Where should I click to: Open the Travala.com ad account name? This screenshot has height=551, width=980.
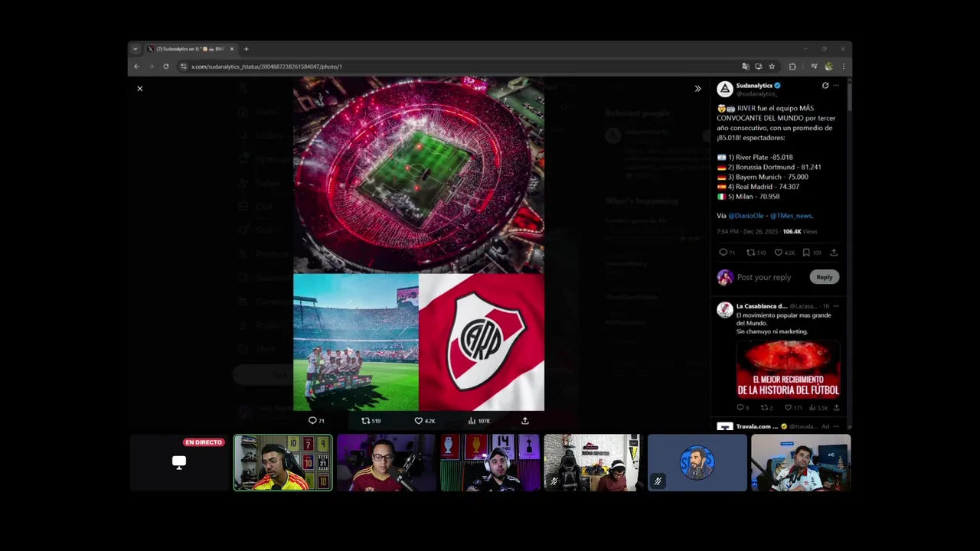(x=757, y=426)
